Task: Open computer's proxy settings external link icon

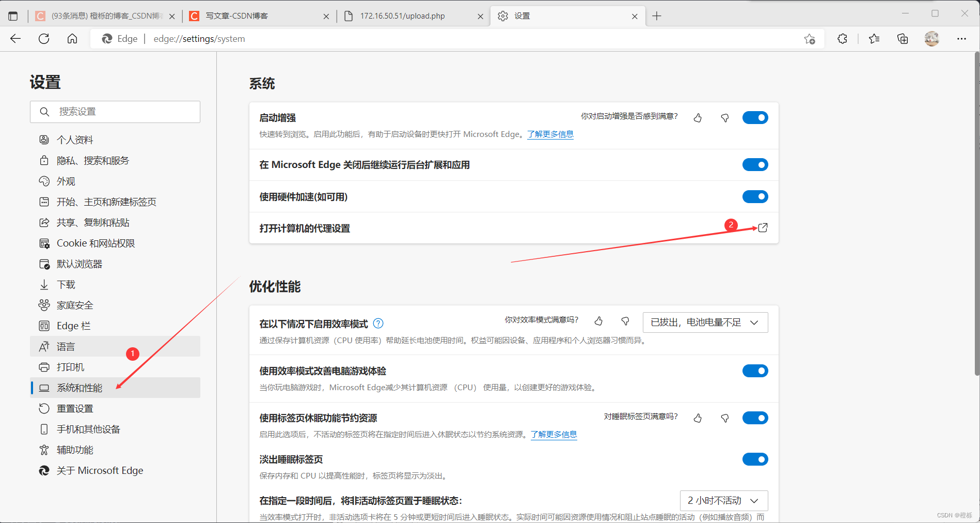Action: [763, 228]
